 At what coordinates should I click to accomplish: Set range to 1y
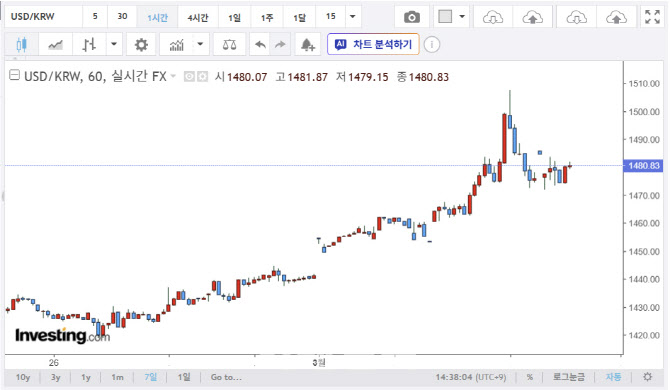pyautogui.click(x=86, y=377)
